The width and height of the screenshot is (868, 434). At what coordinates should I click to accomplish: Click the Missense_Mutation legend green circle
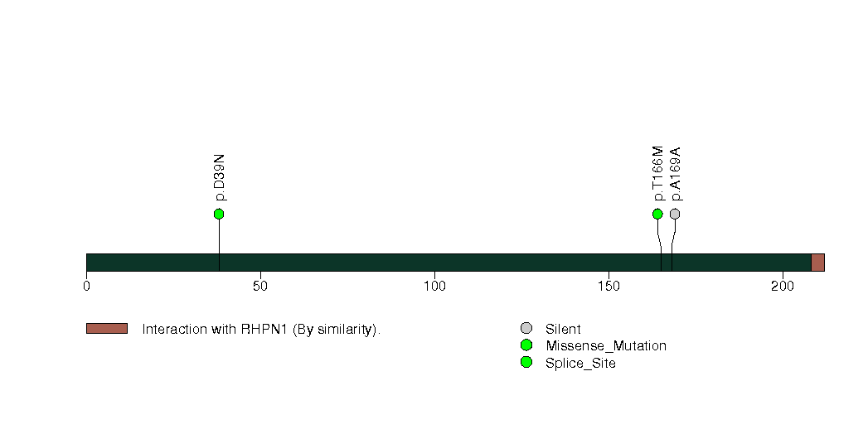tap(526, 345)
